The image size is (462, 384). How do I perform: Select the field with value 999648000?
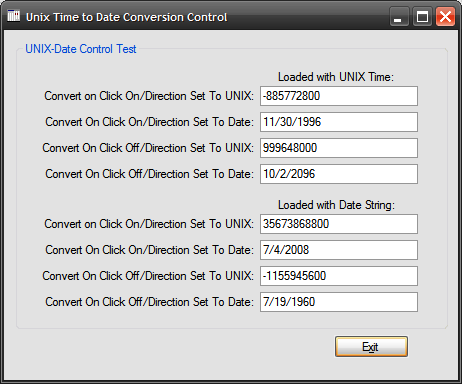(339, 148)
